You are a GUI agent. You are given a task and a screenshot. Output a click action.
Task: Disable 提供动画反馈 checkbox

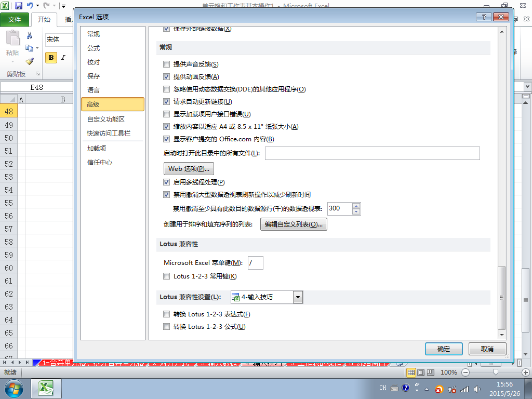click(x=166, y=77)
